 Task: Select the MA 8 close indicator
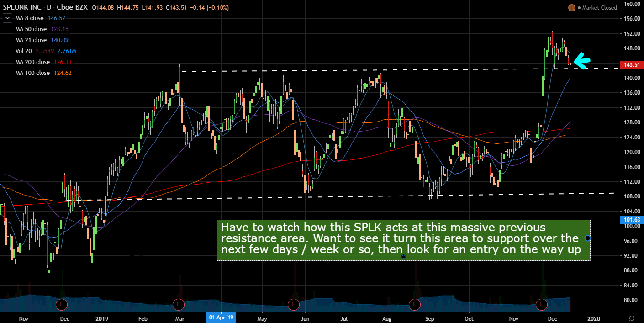(30, 18)
